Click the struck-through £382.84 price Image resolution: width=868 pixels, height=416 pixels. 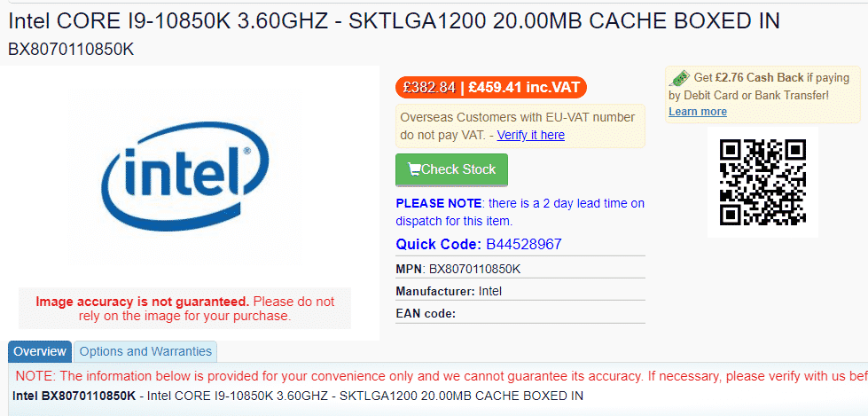pyautogui.click(x=430, y=88)
